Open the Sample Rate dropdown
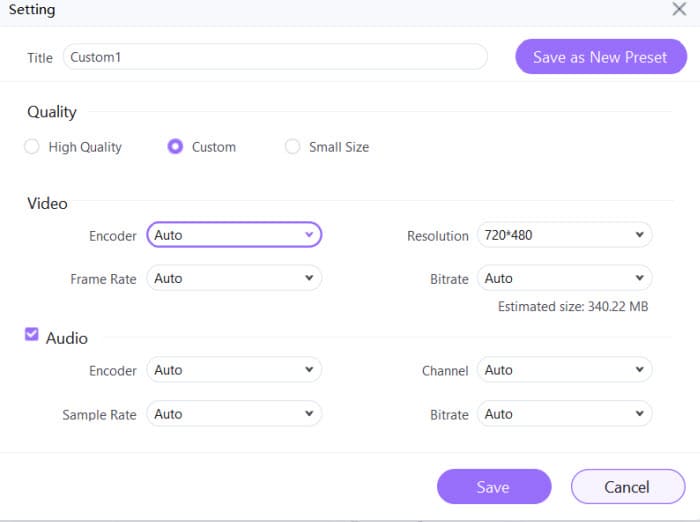The image size is (700, 522). point(234,414)
